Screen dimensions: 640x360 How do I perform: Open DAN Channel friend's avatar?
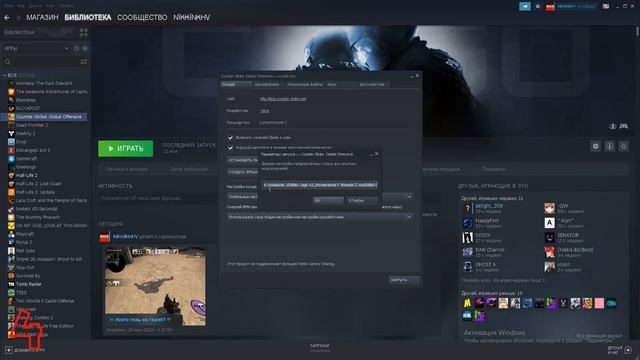(x=467, y=252)
